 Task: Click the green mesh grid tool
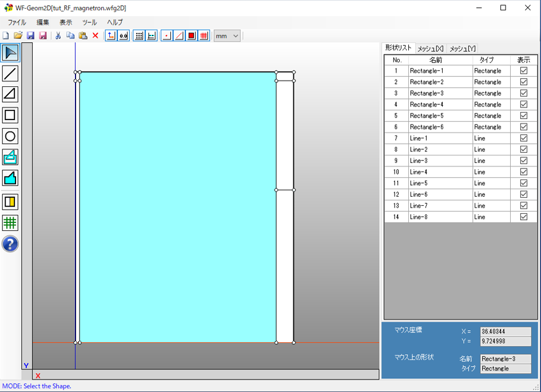pyautogui.click(x=10, y=223)
